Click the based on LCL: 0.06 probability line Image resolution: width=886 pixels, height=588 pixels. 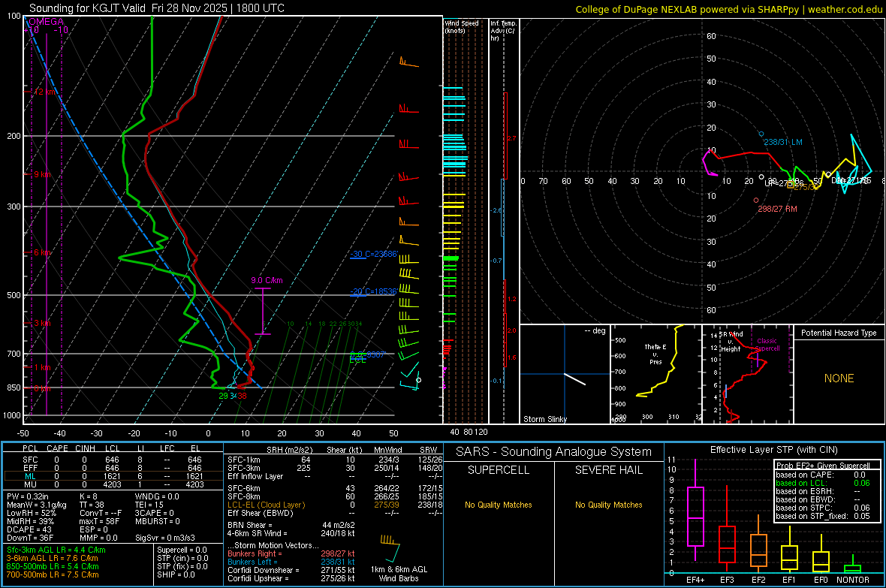[823, 483]
